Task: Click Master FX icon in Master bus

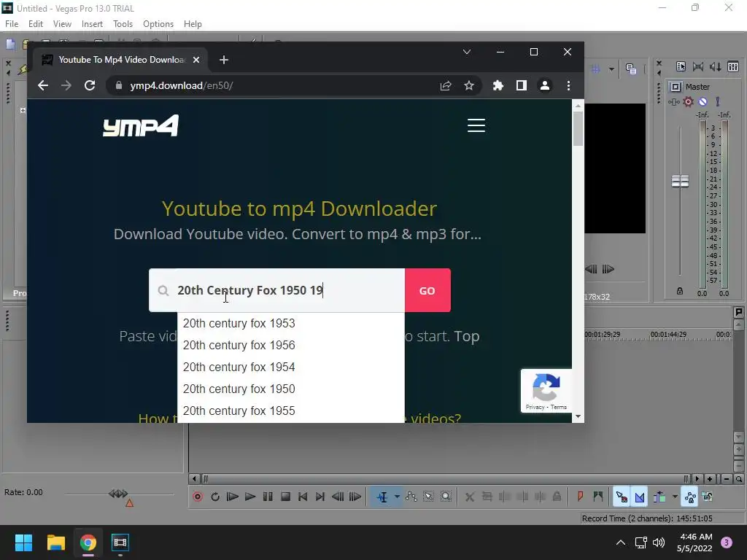Action: tap(673, 101)
